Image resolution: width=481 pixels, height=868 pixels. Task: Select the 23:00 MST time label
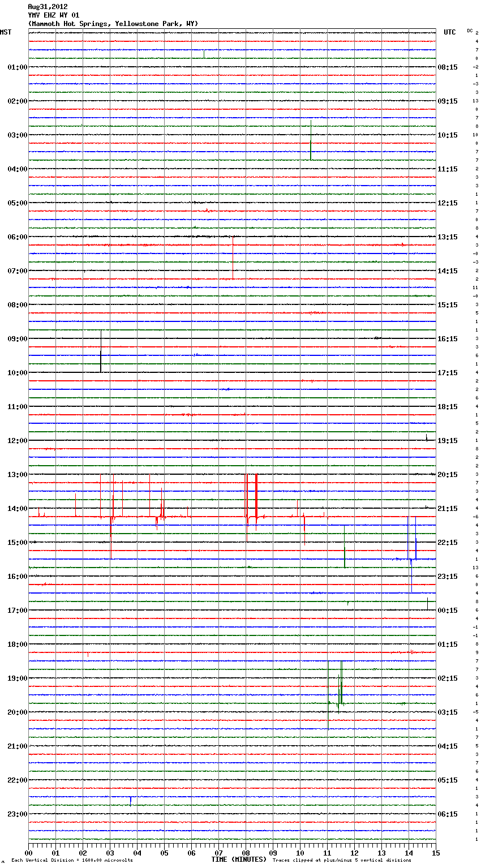click(17, 814)
